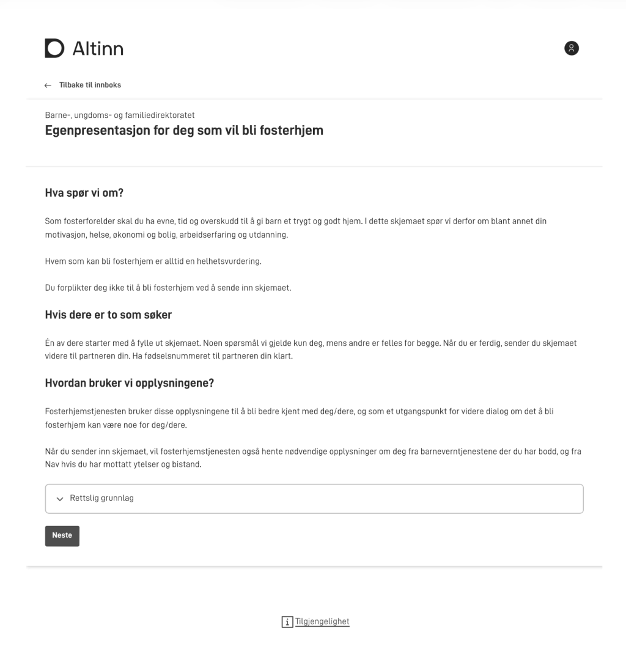Go back via Tilbake til innboks

pos(90,85)
